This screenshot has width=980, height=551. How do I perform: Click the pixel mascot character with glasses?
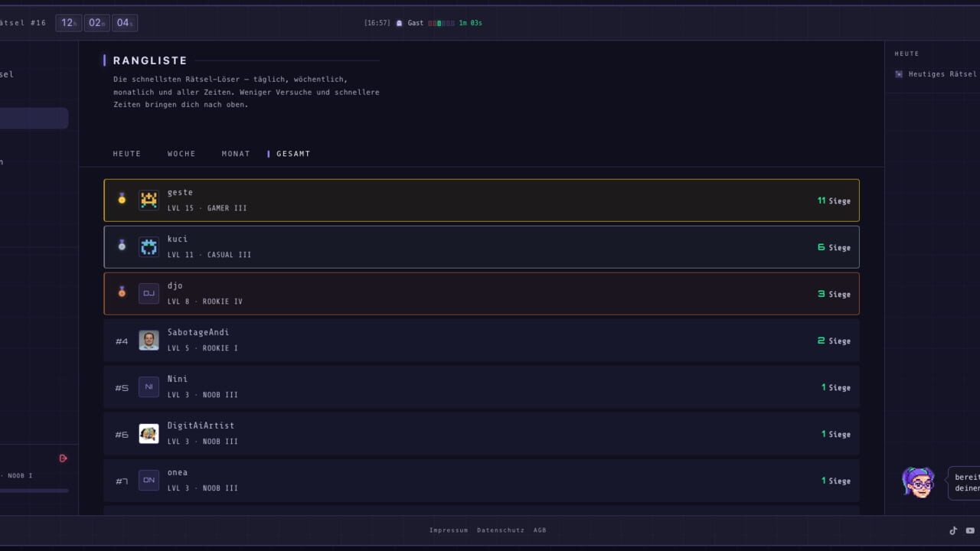[x=918, y=483]
